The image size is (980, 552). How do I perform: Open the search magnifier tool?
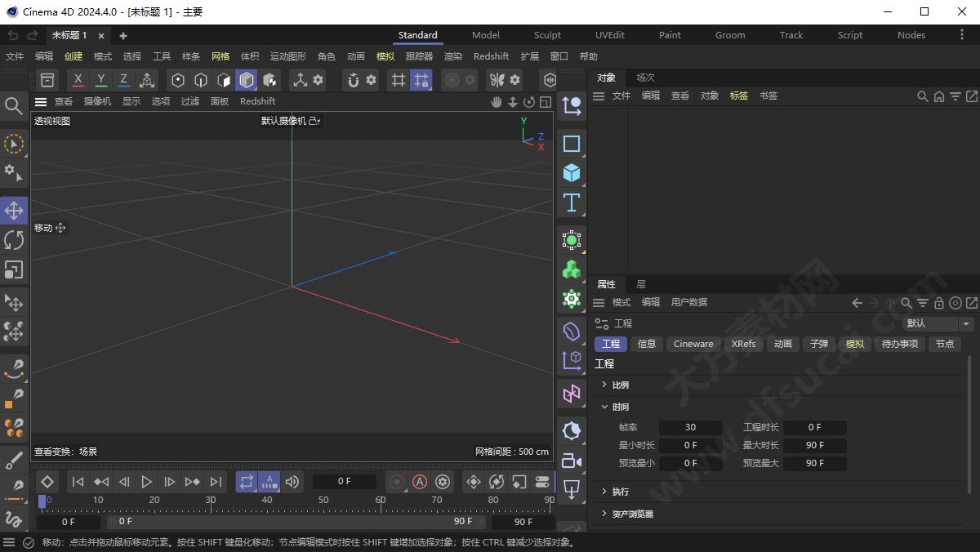pyautogui.click(x=14, y=105)
